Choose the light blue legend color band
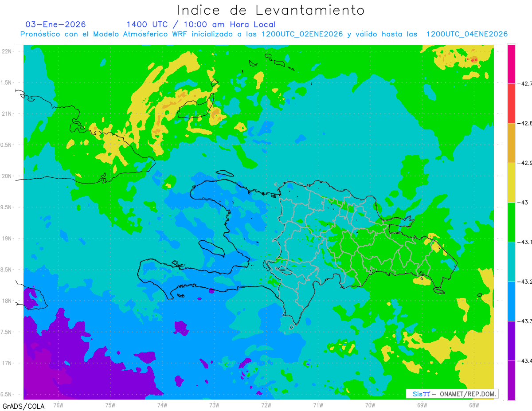Image resolution: width=532 pixels, height=411 pixels. (511, 301)
